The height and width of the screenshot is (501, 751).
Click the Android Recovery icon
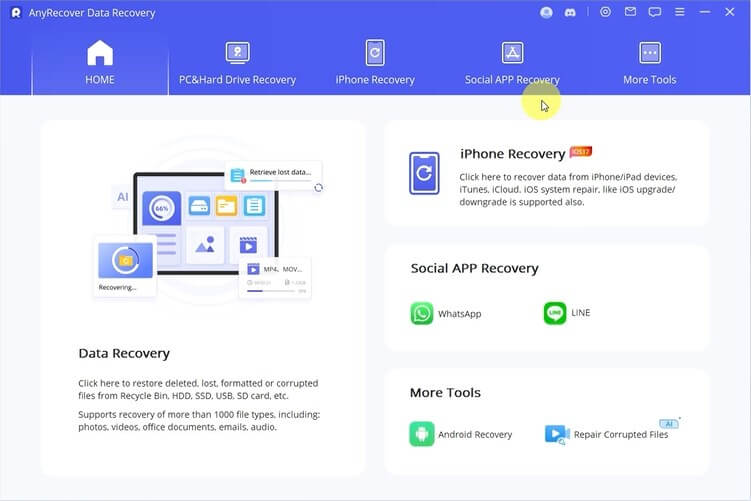(x=422, y=434)
